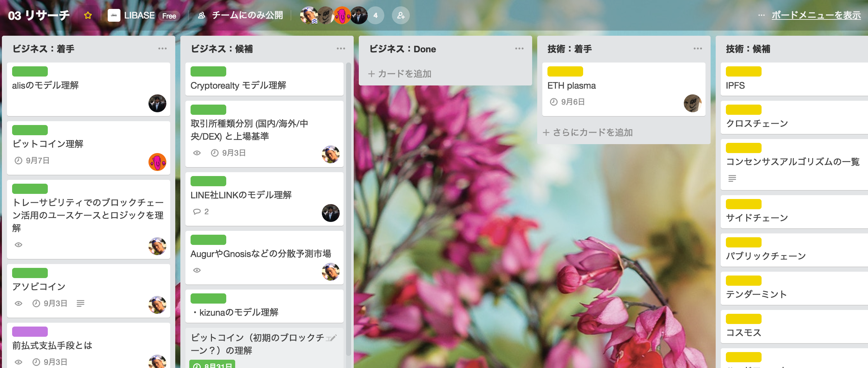Click comment icon on LINE社LINK card

197,211
